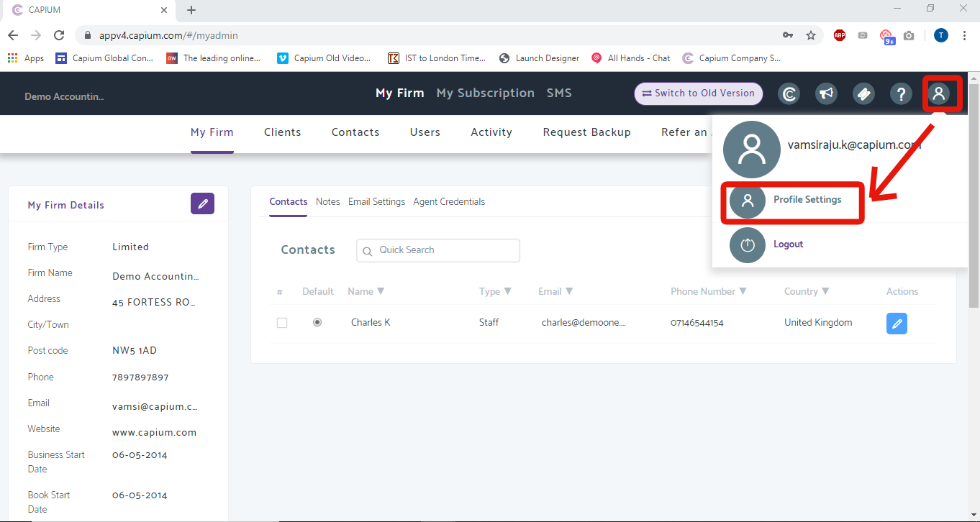Open the Capium logo icon in header
980x522 pixels.
(789, 93)
